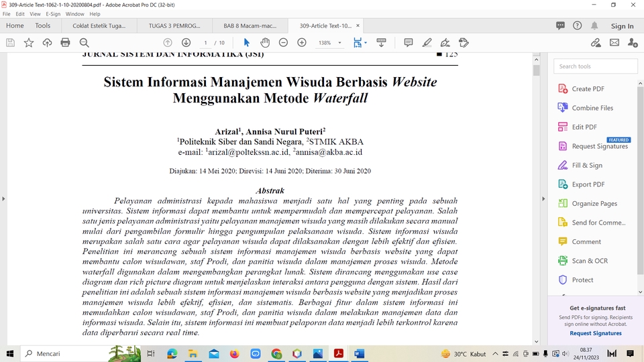Print the document with the printer icon
This screenshot has height=362, width=644.
[x=65, y=43]
